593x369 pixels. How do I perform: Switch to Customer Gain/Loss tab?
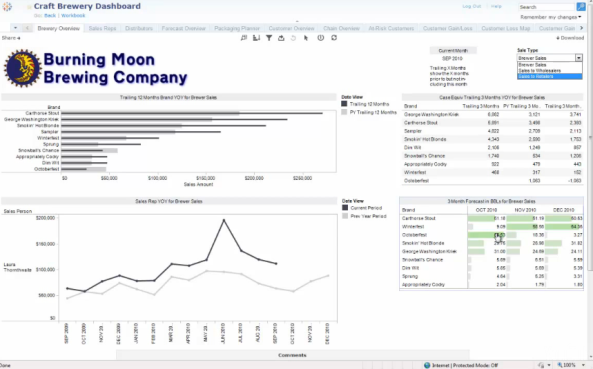point(447,28)
